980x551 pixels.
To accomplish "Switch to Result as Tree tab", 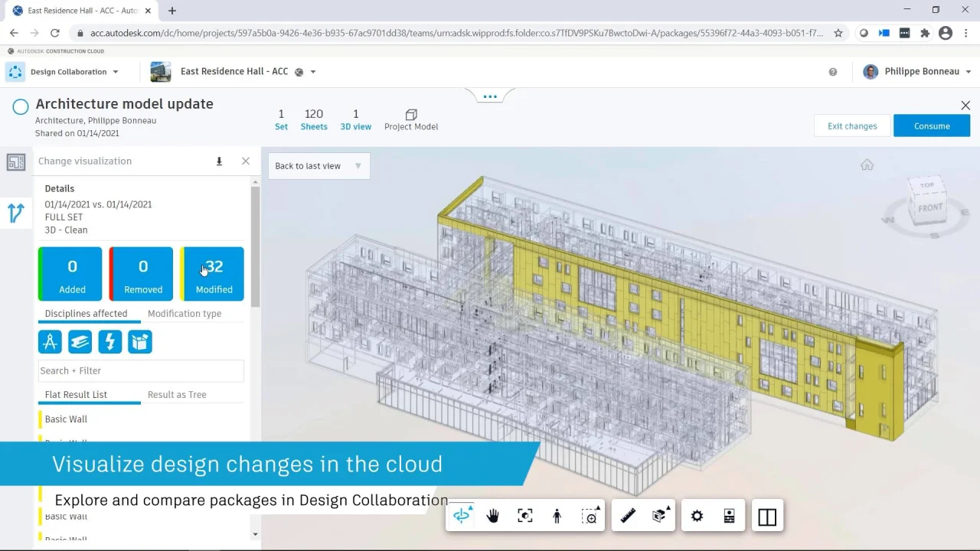I will (177, 395).
